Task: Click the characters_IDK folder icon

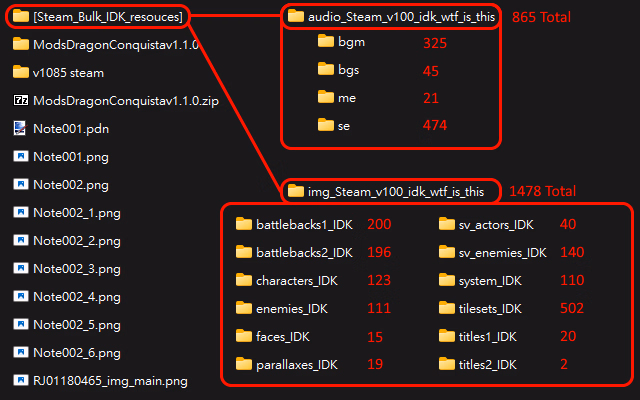Action: click(x=244, y=280)
